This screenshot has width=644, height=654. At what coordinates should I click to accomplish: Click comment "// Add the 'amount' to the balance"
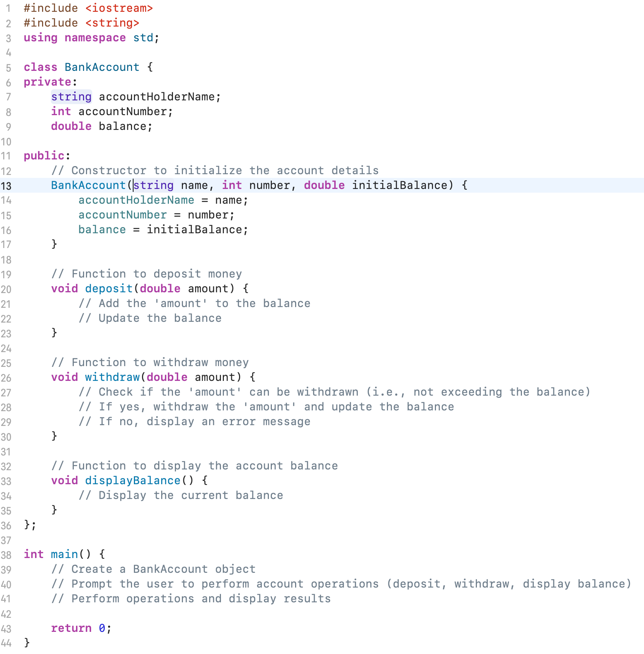point(194,303)
